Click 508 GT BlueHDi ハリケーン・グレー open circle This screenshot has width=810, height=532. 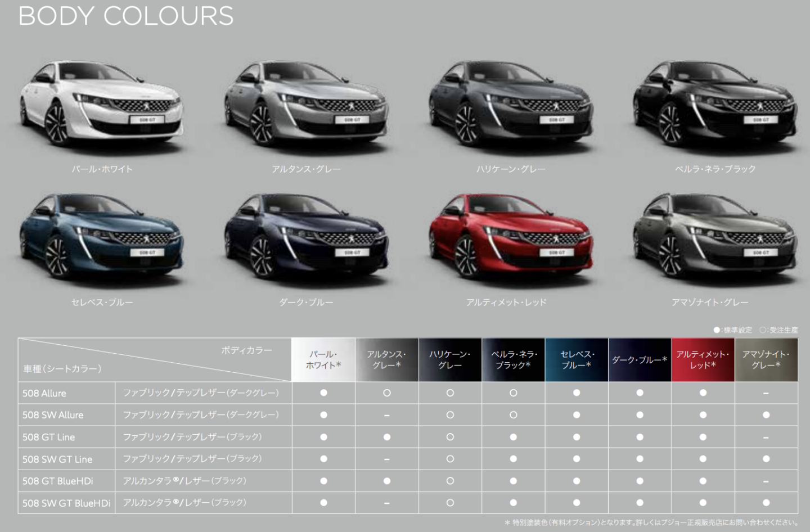point(450,481)
